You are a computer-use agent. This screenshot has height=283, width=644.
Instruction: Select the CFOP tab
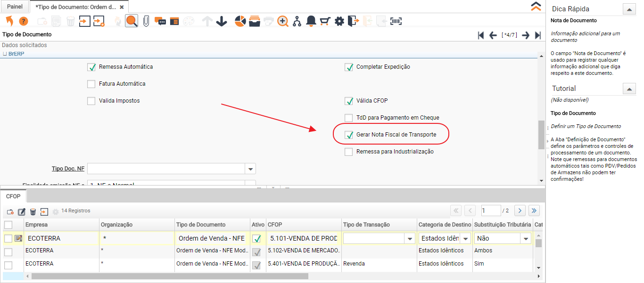[x=13, y=196]
